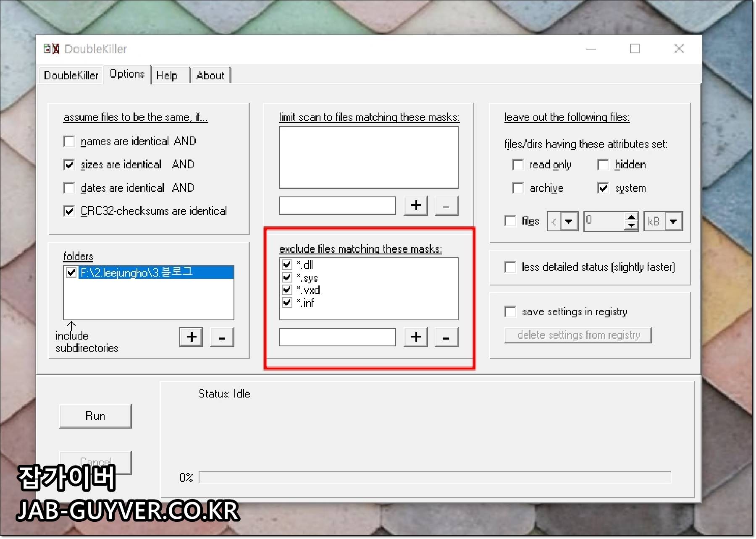Remove exclude mask with minus button
The width and height of the screenshot is (756, 539).
click(x=446, y=337)
